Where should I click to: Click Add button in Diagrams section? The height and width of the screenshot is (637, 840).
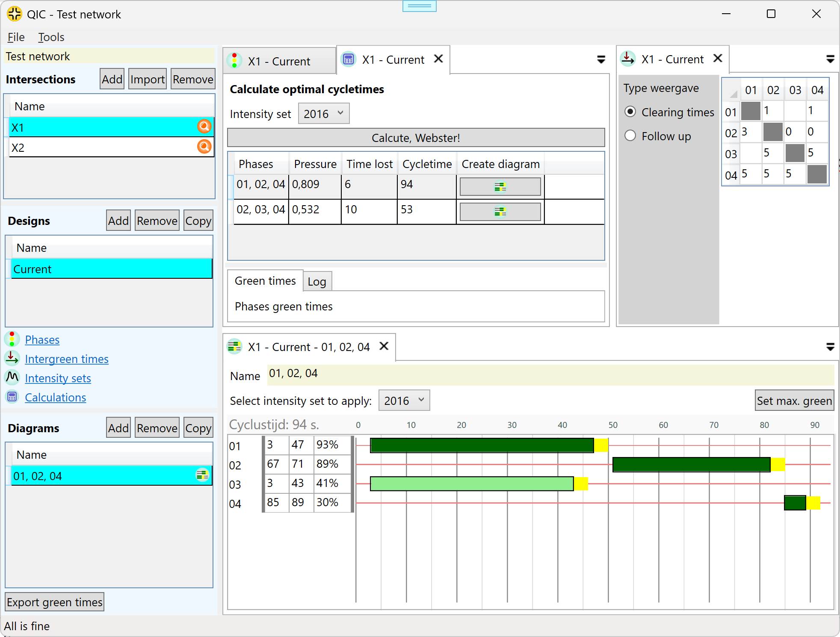(118, 428)
